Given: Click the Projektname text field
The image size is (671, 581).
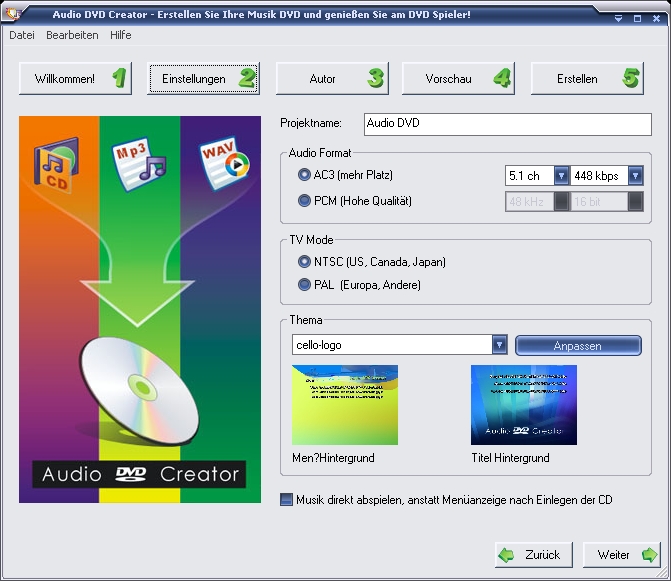Looking at the screenshot, I should [x=508, y=124].
